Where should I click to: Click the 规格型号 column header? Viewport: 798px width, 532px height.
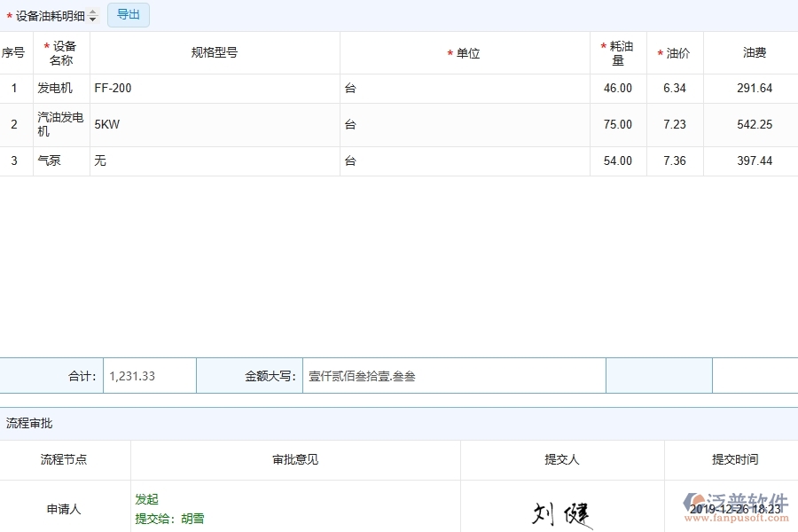215,52
